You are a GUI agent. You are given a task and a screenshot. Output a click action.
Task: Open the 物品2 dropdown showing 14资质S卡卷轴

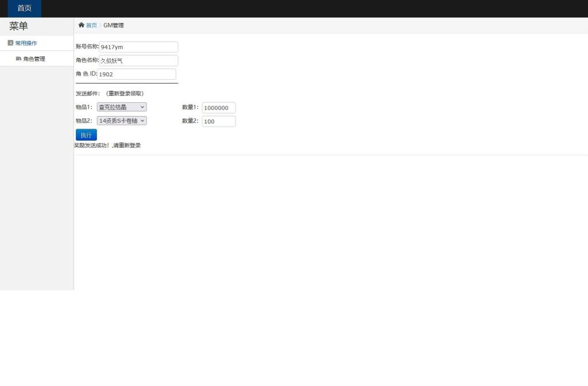[x=122, y=121]
